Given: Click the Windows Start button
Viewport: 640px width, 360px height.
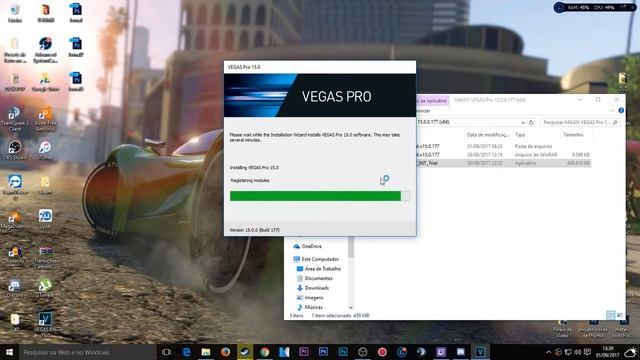Looking at the screenshot, I should tap(9, 352).
